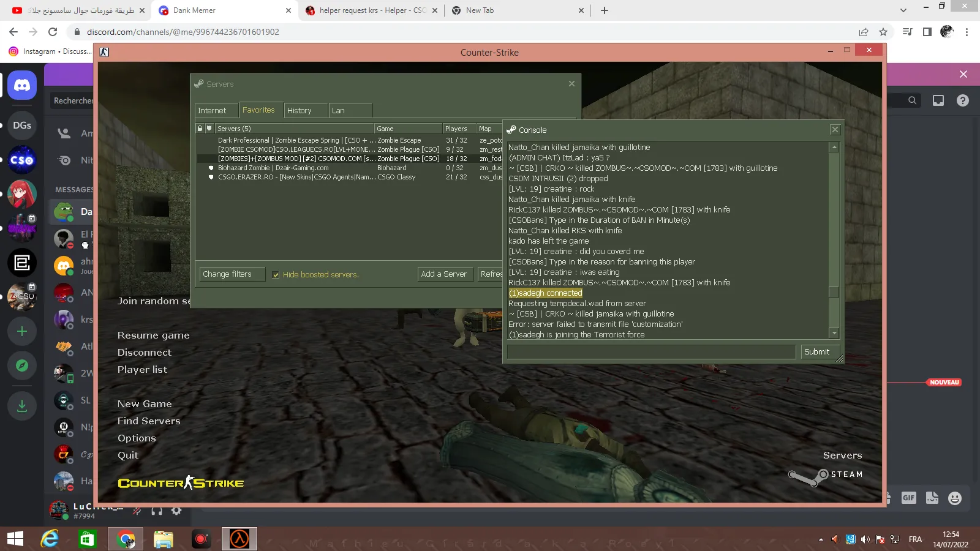The image size is (980, 551).
Task: Open Discord user settings gear icon
Action: tap(176, 510)
